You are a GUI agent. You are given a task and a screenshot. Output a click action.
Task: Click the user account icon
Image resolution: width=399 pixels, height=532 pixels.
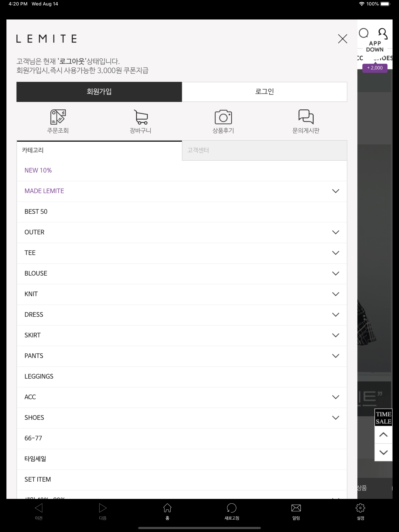(383, 33)
